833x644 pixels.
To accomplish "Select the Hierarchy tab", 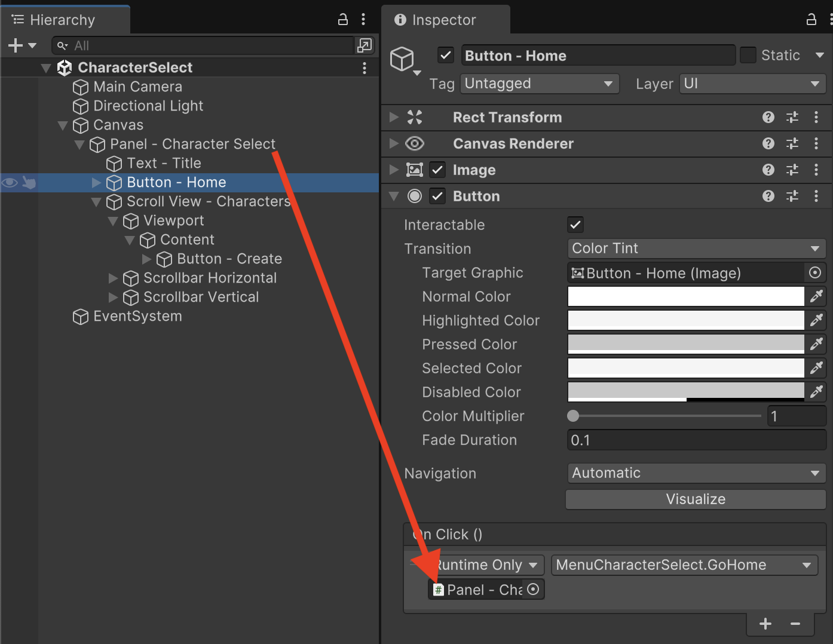I will point(62,20).
